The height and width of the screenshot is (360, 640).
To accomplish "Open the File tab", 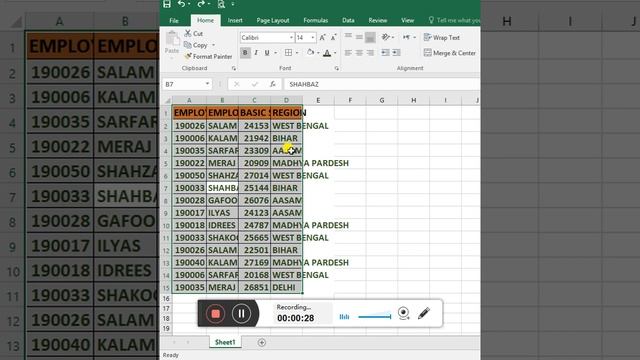I will click(174, 20).
